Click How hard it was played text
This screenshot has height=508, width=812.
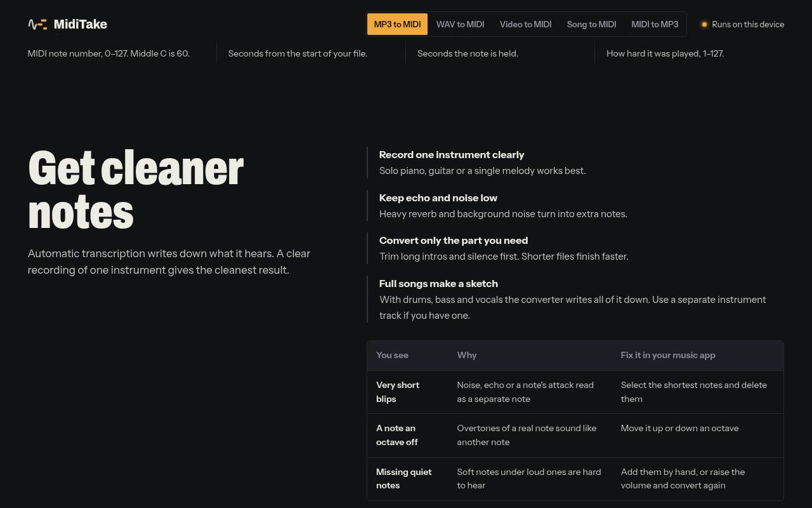pyautogui.click(x=665, y=53)
